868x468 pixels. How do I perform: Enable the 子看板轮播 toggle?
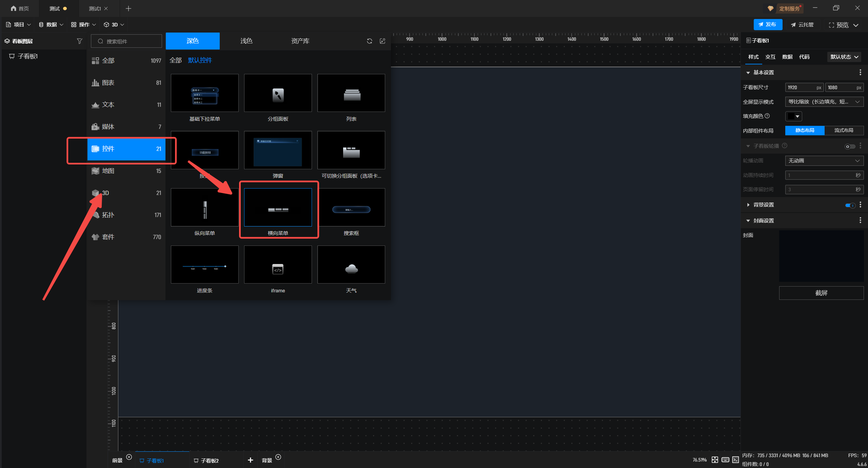click(x=850, y=146)
